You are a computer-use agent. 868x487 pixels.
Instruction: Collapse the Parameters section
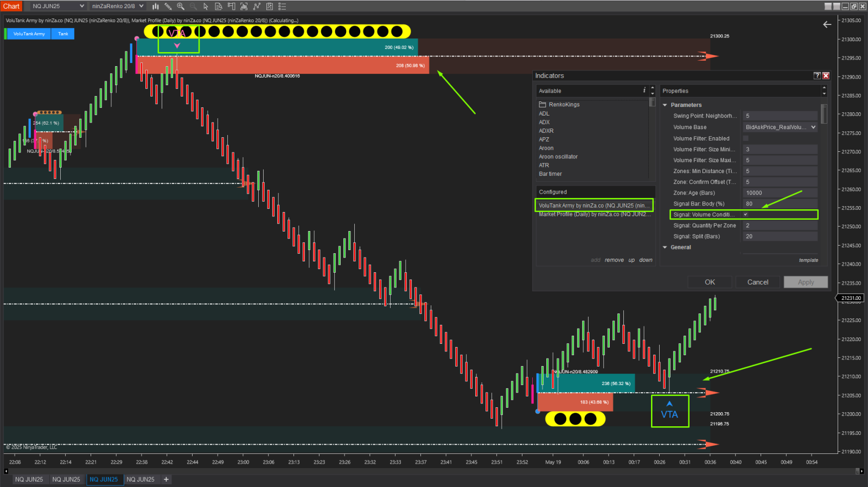pyautogui.click(x=665, y=105)
